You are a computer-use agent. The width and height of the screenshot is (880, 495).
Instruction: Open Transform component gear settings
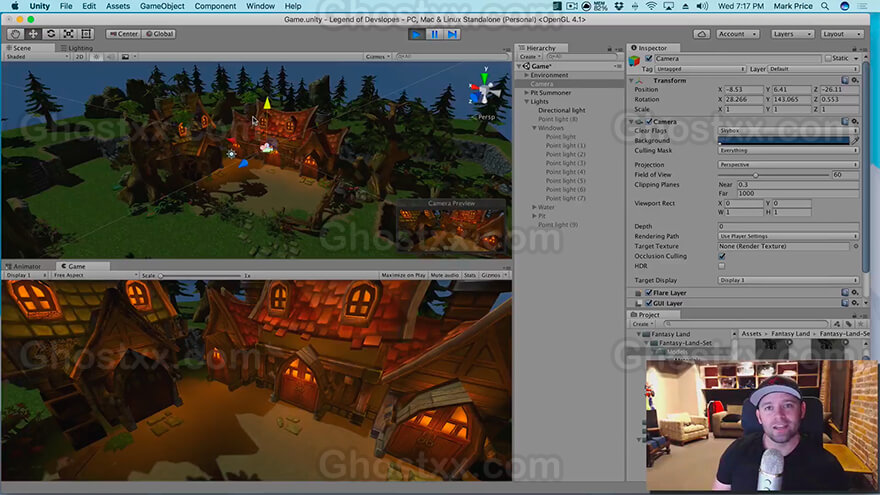click(855, 80)
